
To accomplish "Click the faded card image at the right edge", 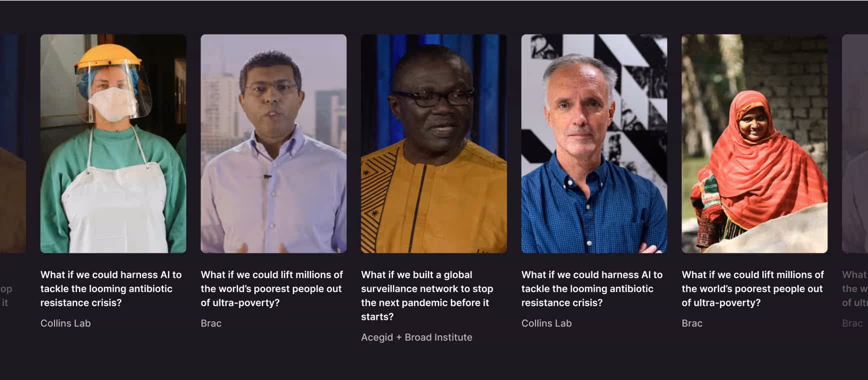I will (x=855, y=143).
